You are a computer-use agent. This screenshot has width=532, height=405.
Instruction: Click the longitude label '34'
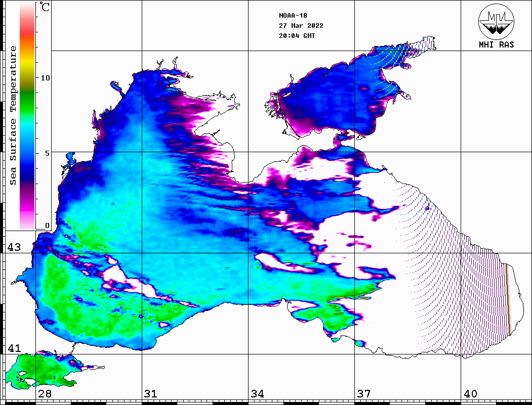pyautogui.click(x=258, y=394)
